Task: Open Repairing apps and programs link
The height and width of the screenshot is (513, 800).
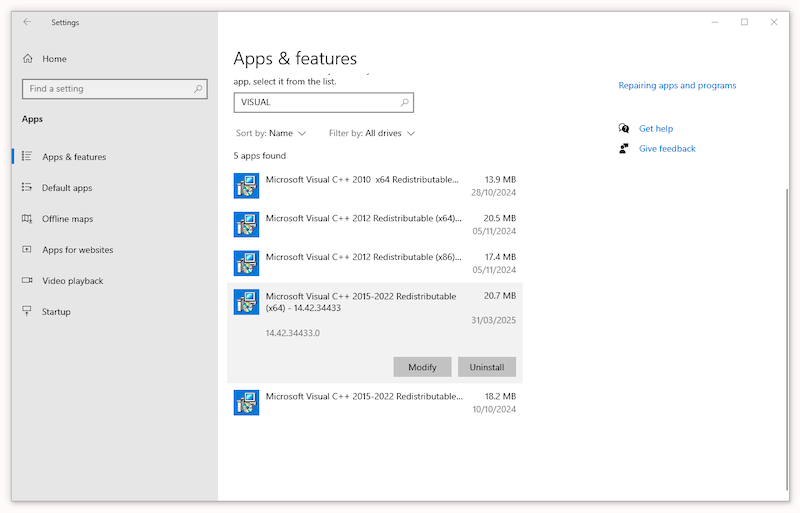Action: tap(677, 86)
